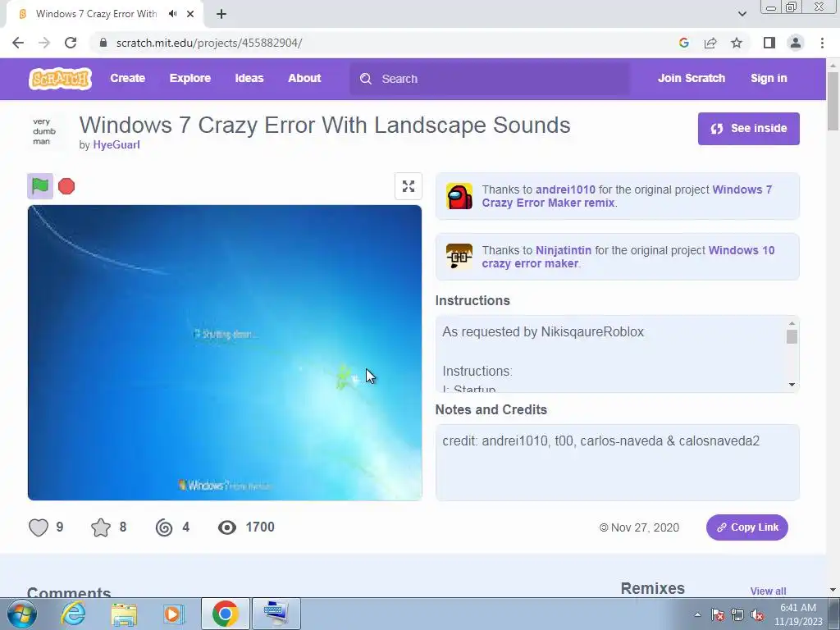Click the page scrollbar thumb
Viewport: 840px width, 630px height.
coord(833,101)
